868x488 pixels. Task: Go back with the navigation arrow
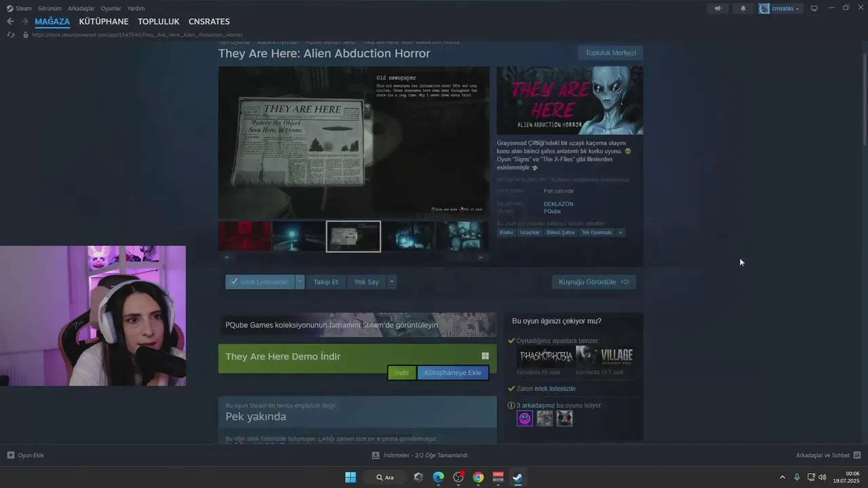[10, 22]
